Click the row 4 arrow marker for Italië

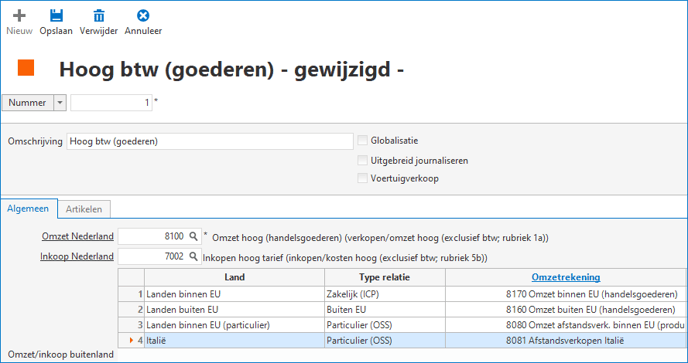131,340
